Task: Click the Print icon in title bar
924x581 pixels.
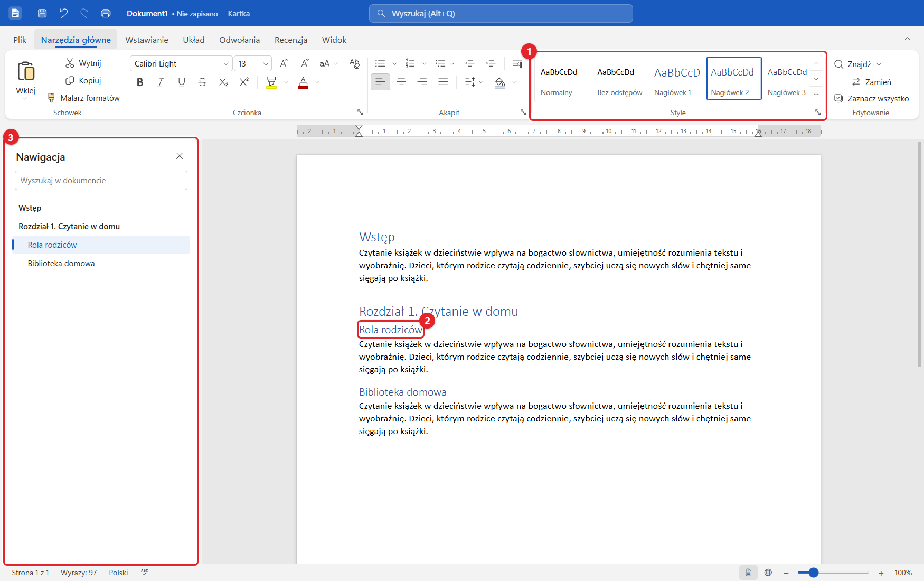Action: pos(106,13)
